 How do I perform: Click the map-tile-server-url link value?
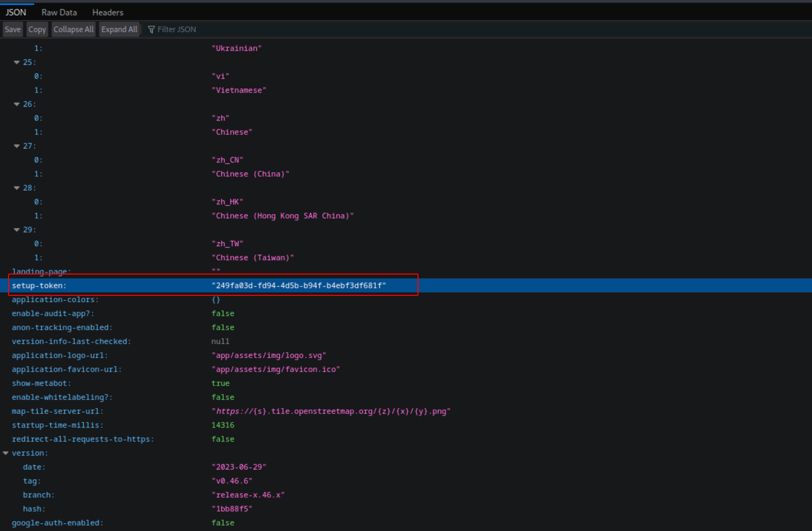coord(331,411)
